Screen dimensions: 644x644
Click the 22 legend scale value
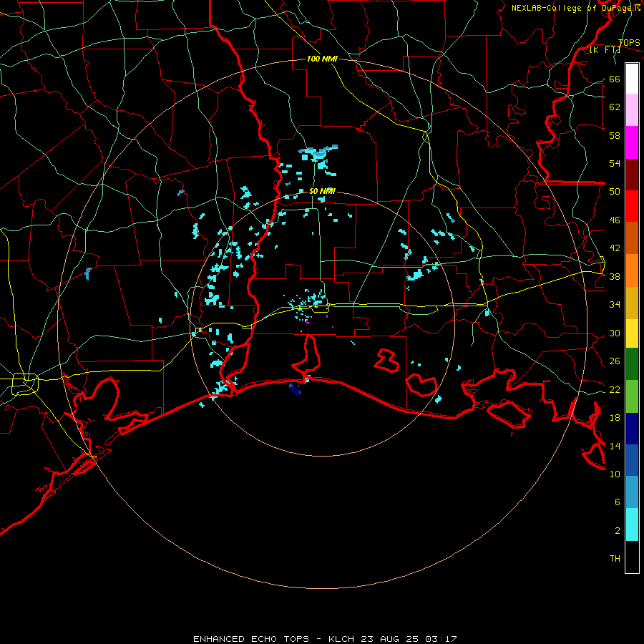tap(615, 389)
